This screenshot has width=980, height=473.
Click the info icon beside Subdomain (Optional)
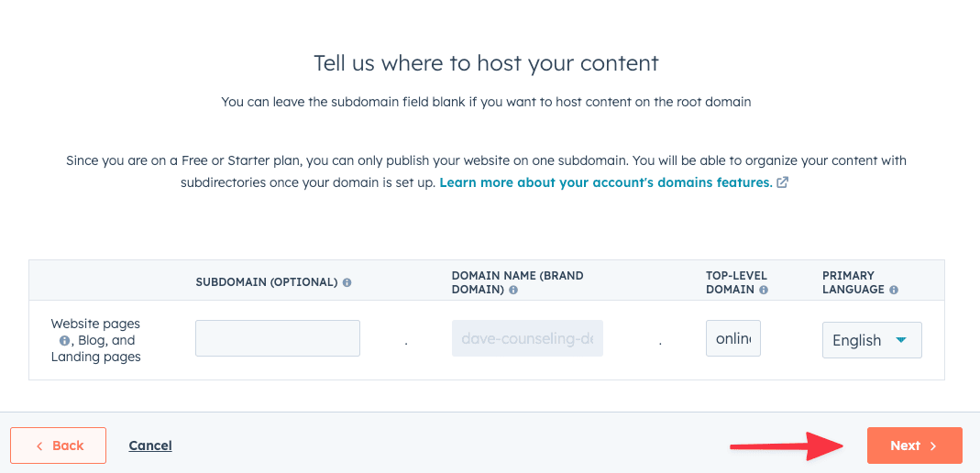point(347,282)
